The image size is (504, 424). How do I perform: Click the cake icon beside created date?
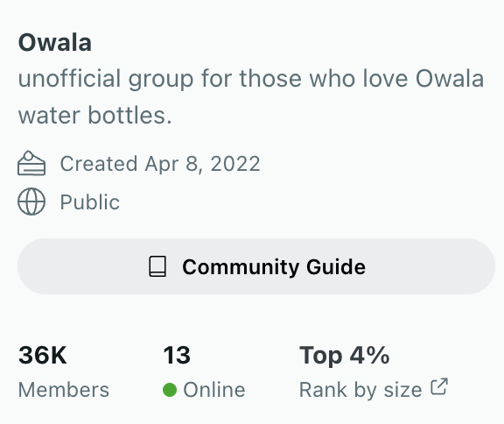point(31,163)
